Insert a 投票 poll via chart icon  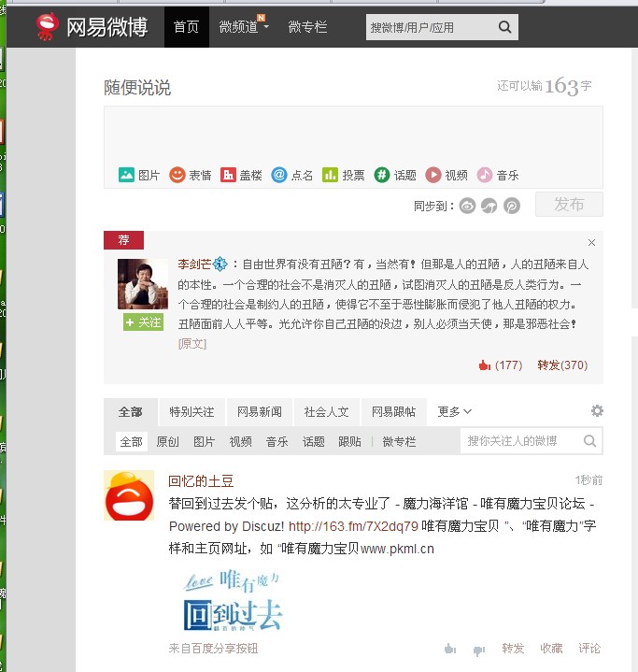(330, 175)
